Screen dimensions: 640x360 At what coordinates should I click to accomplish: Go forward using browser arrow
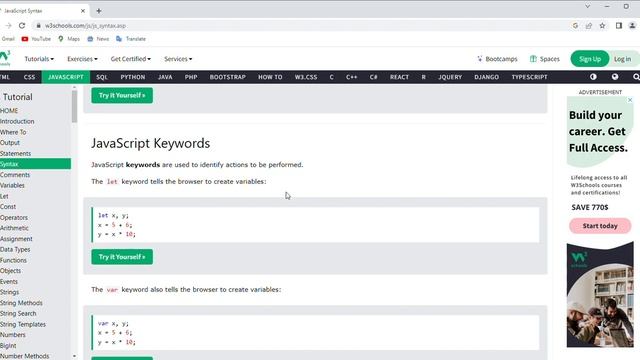[8, 25]
